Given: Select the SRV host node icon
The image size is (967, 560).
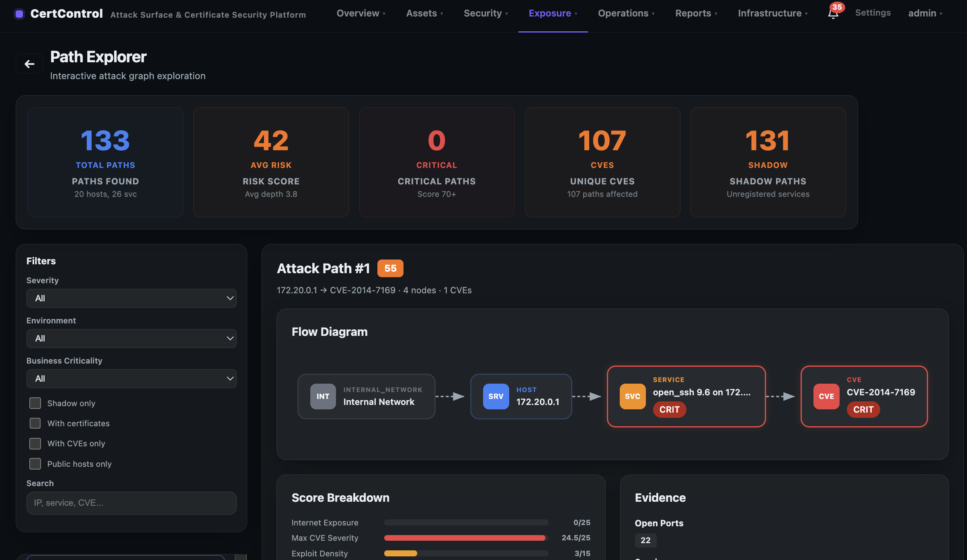Looking at the screenshot, I should pos(496,396).
